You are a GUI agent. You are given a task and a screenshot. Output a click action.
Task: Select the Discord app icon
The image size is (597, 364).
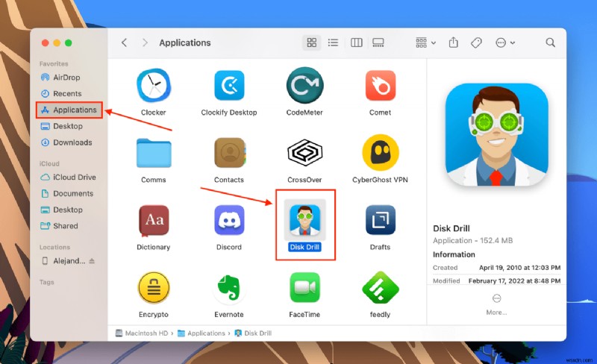(229, 221)
